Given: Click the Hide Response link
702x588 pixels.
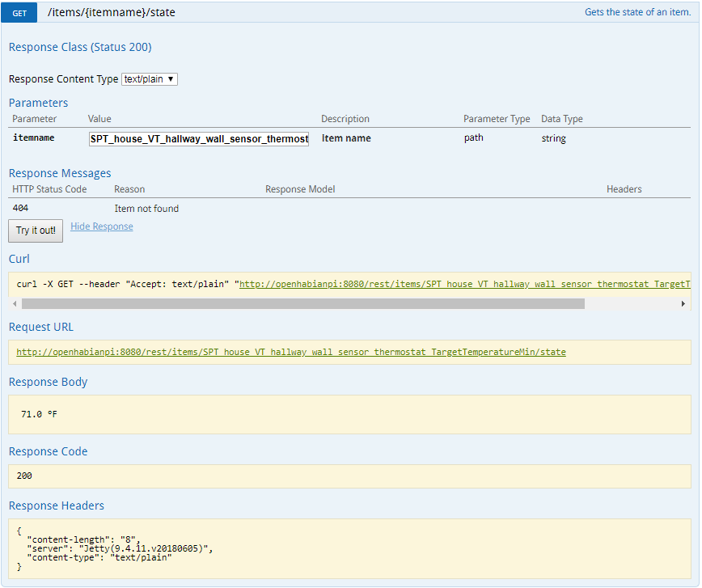Looking at the screenshot, I should (x=102, y=226).
